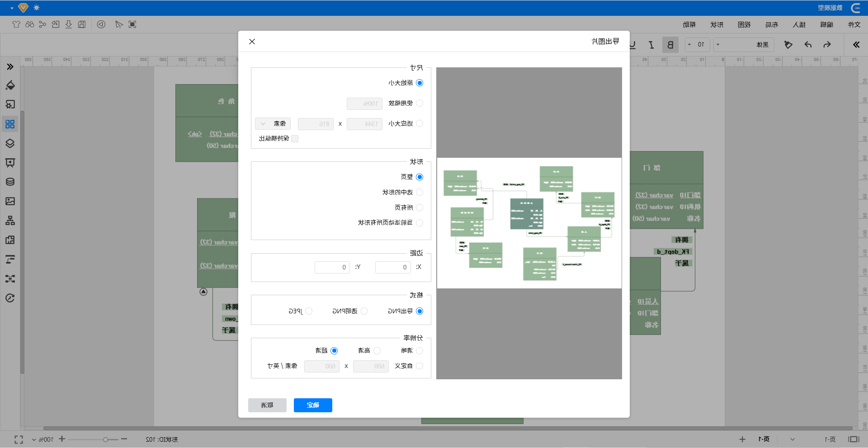868x448 pixels.
Task: Click X margin input field
Action: click(x=393, y=267)
